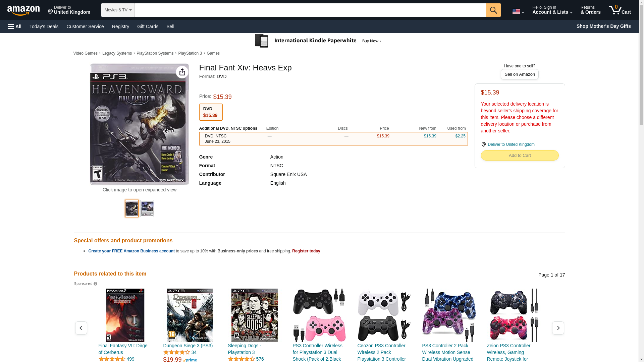Click the search input field

[x=310, y=10]
